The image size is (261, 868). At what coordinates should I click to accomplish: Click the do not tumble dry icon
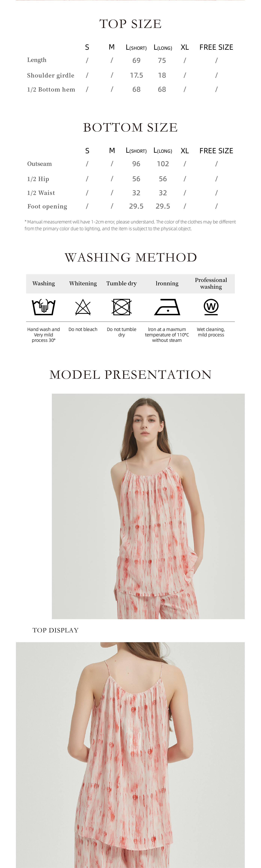click(x=121, y=307)
